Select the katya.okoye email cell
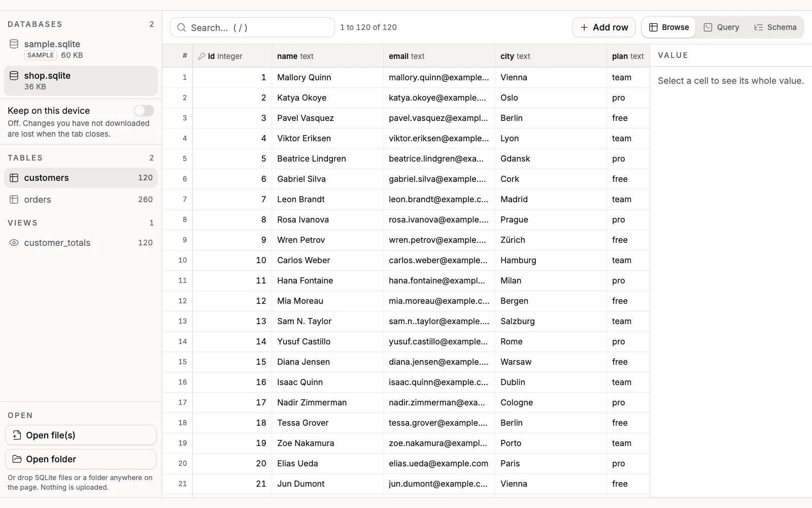Screen dimensions: 812x508 click(x=439, y=98)
